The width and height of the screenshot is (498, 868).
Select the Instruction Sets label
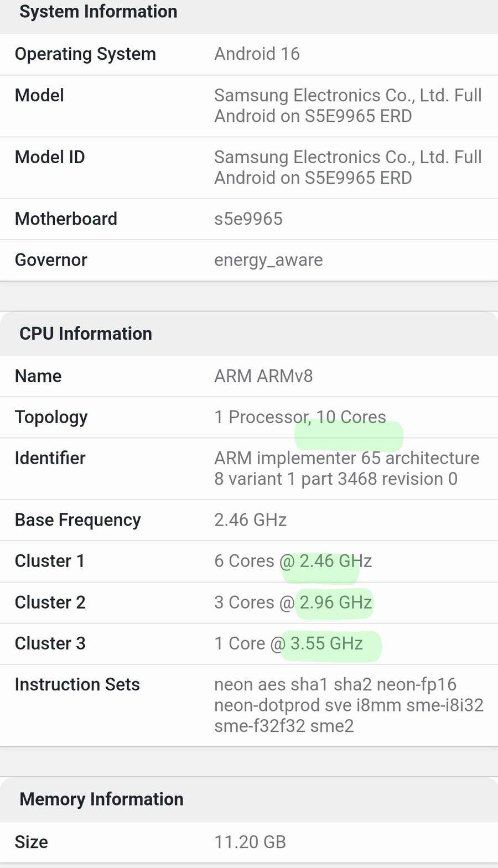(x=77, y=684)
